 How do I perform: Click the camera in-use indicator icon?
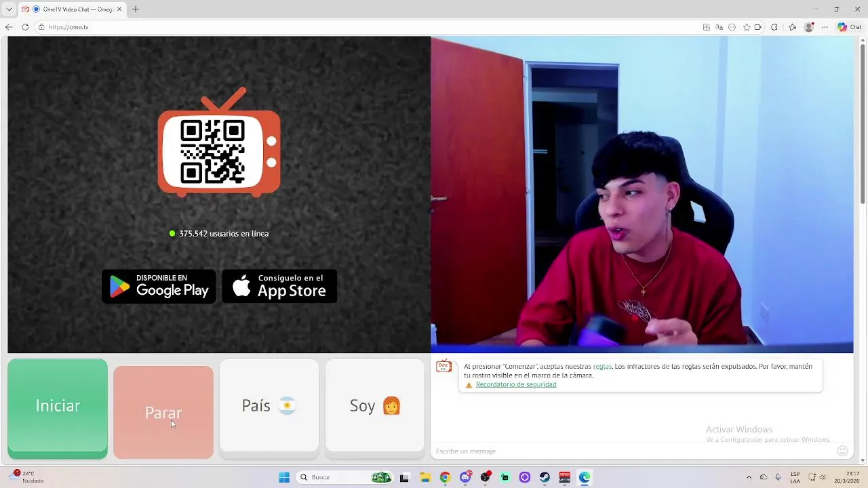click(x=758, y=27)
